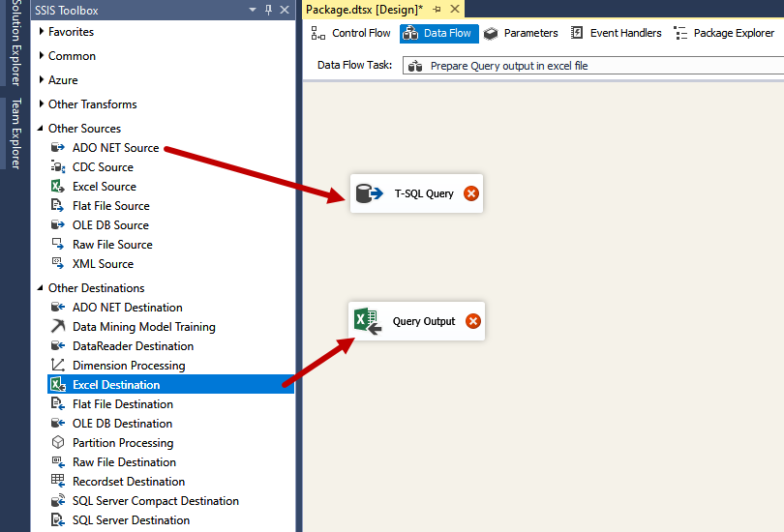This screenshot has height=532, width=784.
Task: Click the Dimension Processing icon
Action: (58, 366)
